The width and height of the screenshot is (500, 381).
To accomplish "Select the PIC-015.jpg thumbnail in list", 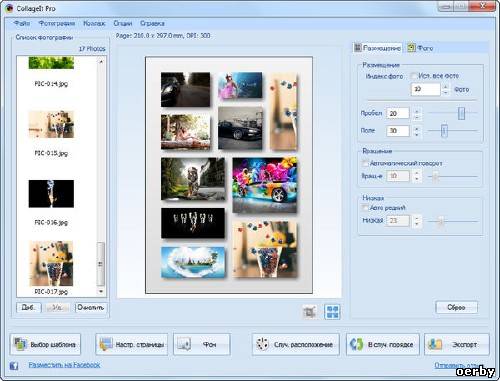I will (51, 125).
